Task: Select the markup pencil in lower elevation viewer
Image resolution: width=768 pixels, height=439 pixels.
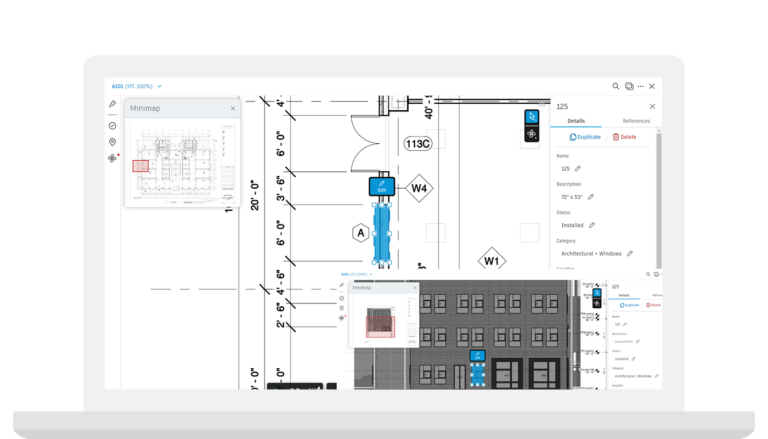Action: pos(342,285)
